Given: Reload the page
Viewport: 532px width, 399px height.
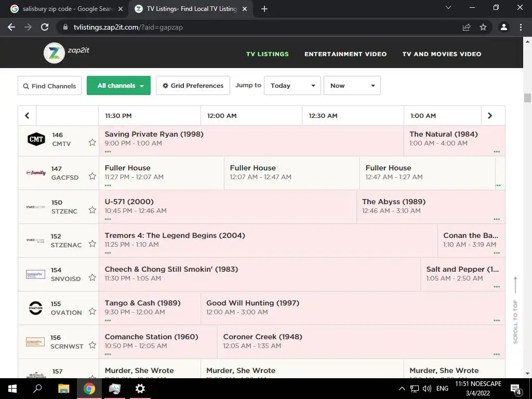Looking at the screenshot, I should pos(45,27).
